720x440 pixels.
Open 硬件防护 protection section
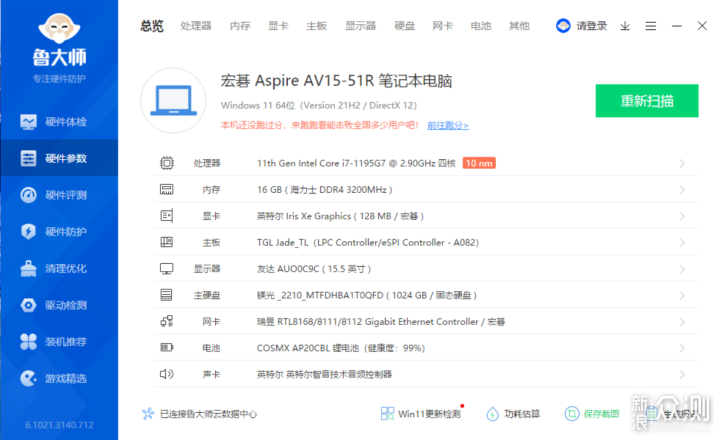(x=59, y=231)
